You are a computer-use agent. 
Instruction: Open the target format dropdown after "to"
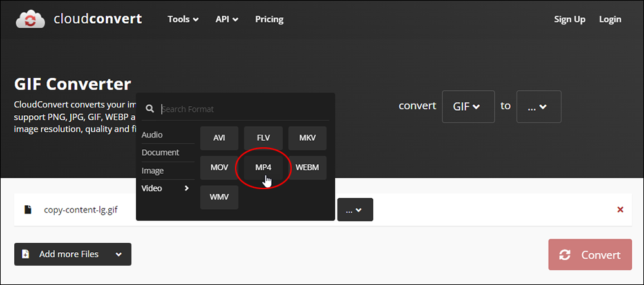538,107
